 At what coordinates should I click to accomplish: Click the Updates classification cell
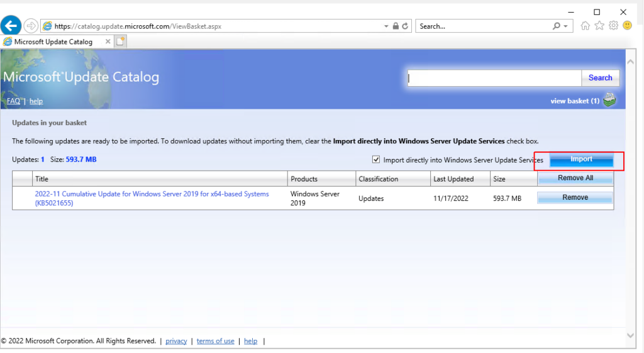click(x=371, y=198)
